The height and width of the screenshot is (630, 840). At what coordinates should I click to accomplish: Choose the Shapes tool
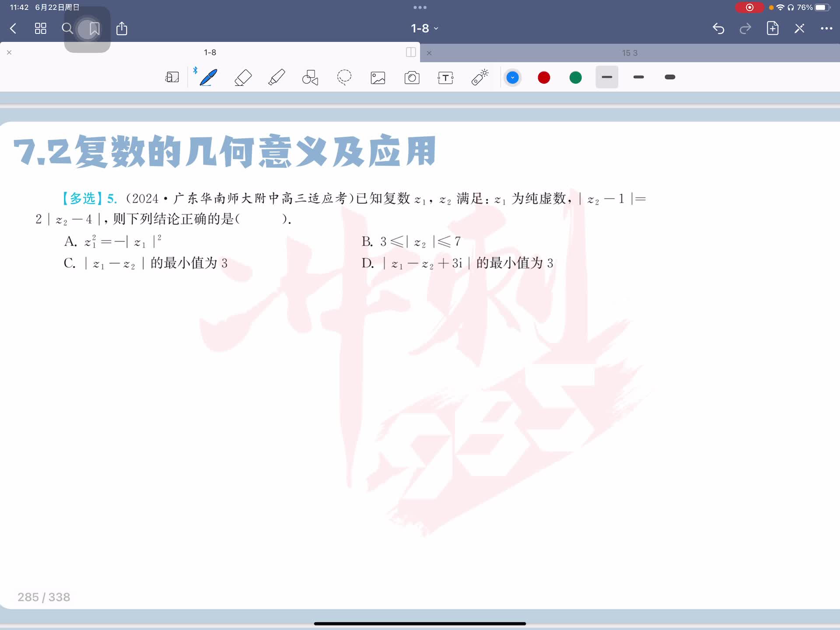310,77
